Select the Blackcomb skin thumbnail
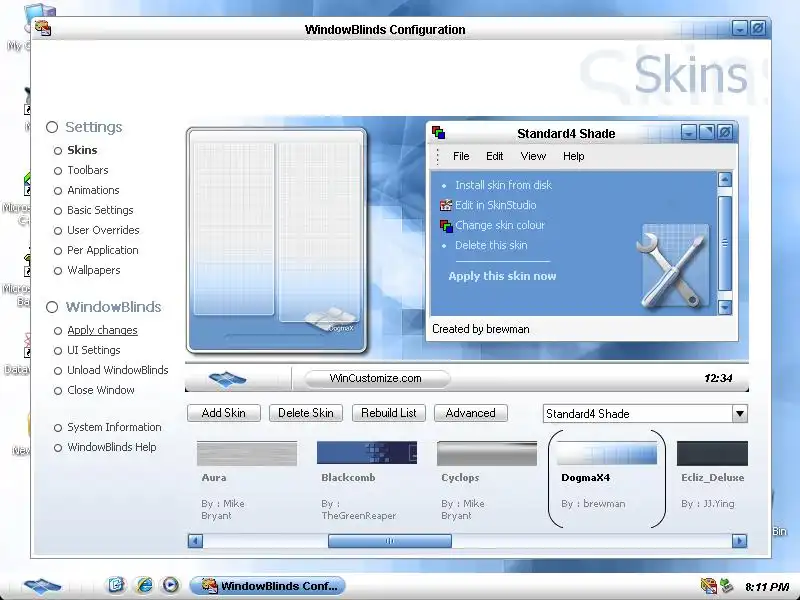Viewport: 800px width, 600px height. click(x=367, y=453)
